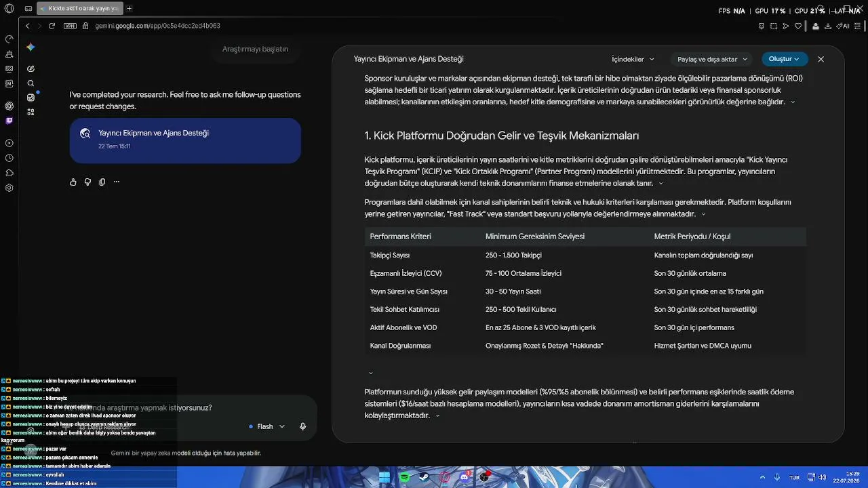Click the Metrik Periyodu / Koşul column header
The height and width of the screenshot is (488, 868).
click(x=692, y=237)
